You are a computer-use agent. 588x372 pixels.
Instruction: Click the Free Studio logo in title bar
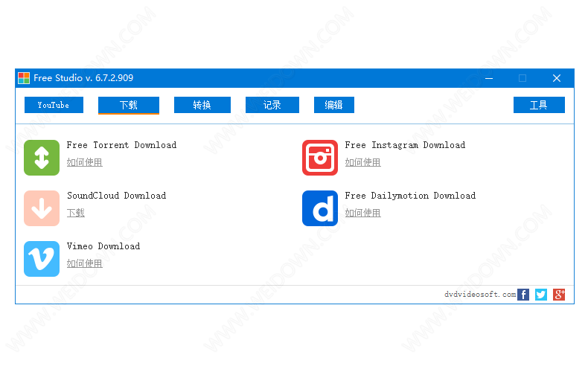click(x=24, y=78)
